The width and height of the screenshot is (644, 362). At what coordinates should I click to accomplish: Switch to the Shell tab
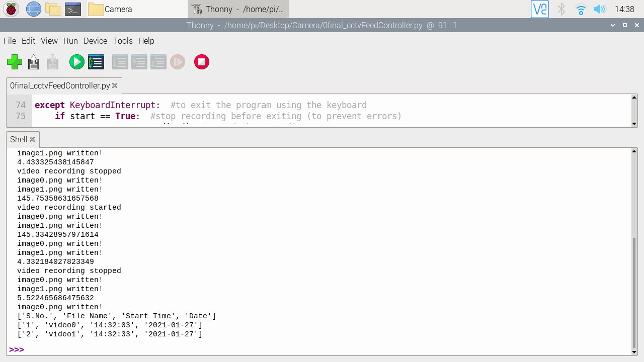tap(19, 139)
